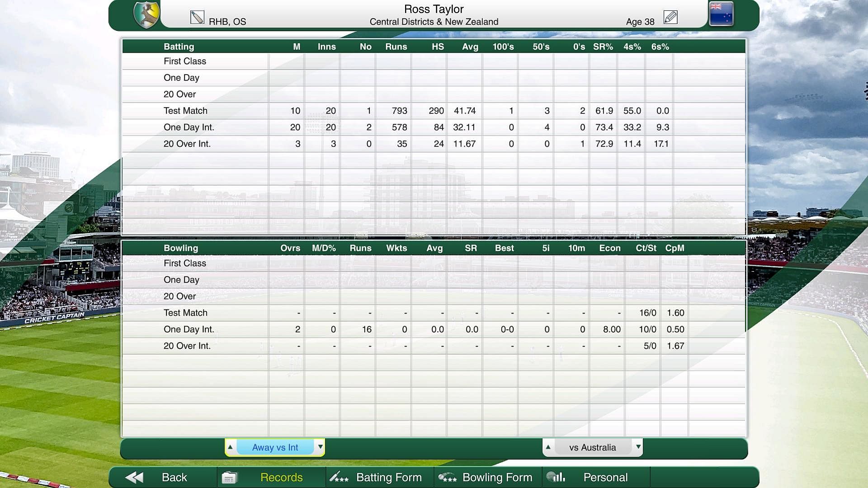Click the Personal chart icon

coord(556,477)
